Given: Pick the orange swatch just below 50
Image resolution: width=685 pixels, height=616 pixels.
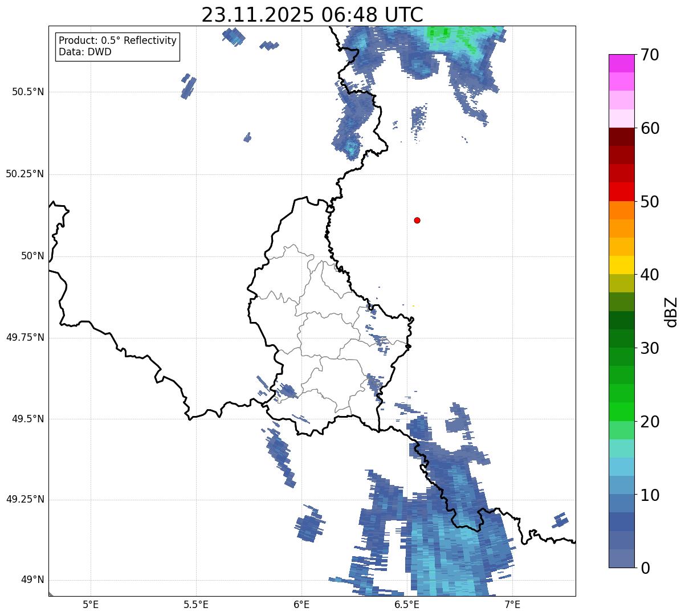Looking at the screenshot, I should pos(621,210).
